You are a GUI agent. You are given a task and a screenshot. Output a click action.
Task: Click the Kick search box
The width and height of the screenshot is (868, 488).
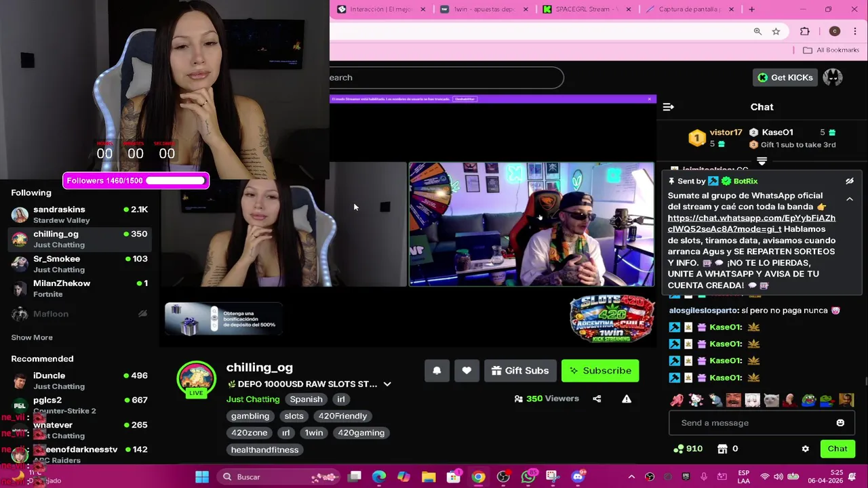[446, 77]
